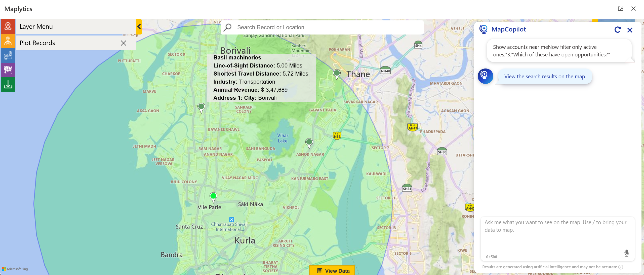Click the AI accuracy info icon
The width and height of the screenshot is (644, 275).
621,267
